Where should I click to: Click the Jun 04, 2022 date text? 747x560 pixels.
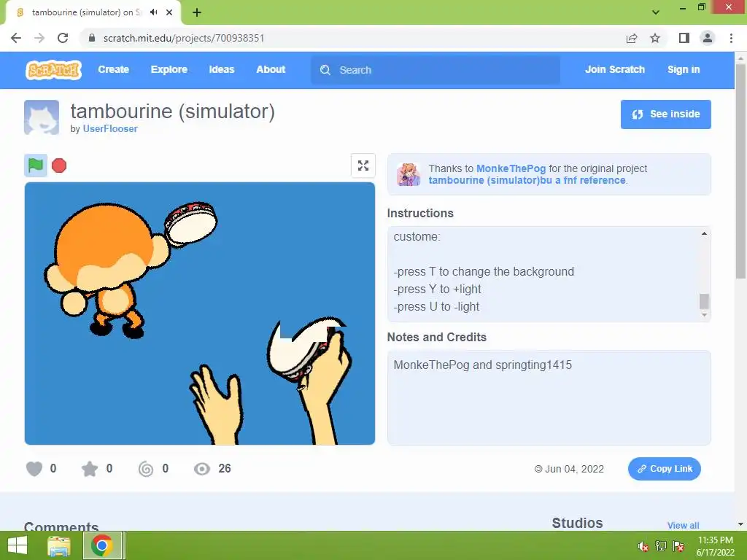(x=574, y=469)
